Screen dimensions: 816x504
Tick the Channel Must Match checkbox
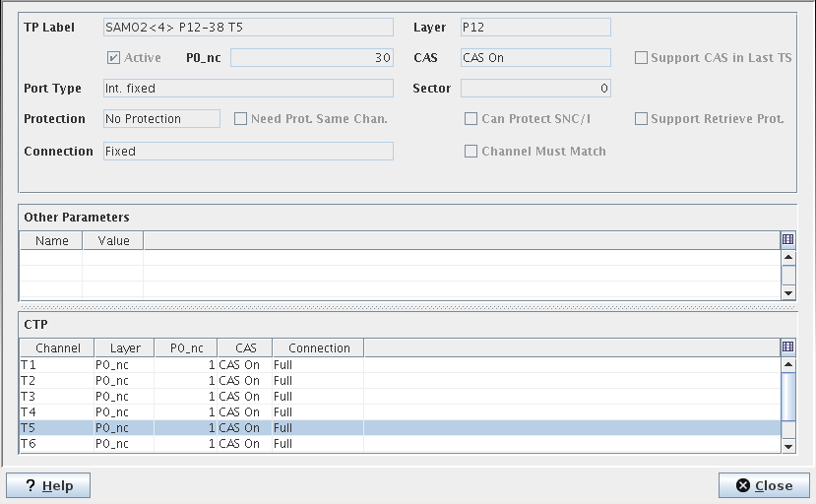click(x=471, y=152)
